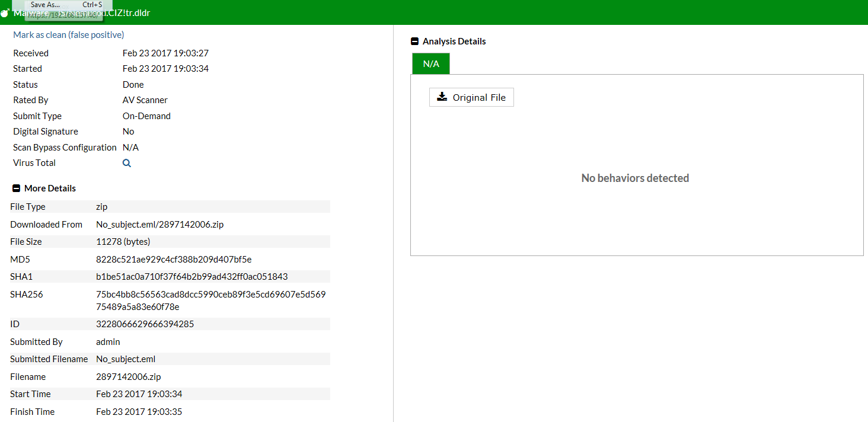Open the Virus Total search magnifier icon

pos(126,163)
